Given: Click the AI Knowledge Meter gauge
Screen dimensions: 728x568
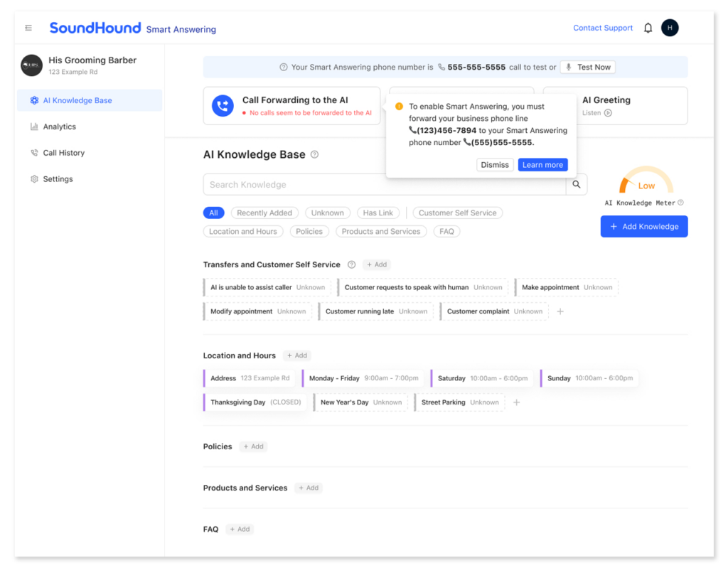Looking at the screenshot, I should 646,180.
